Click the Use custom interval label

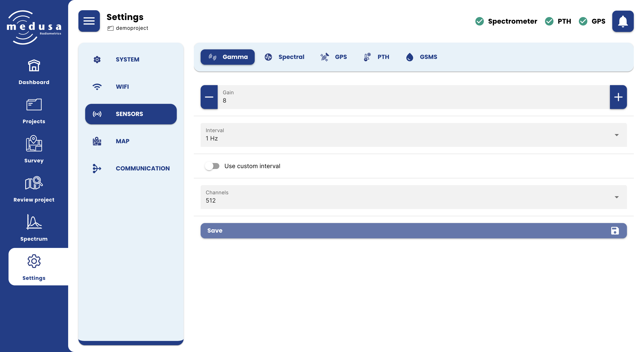click(x=252, y=166)
